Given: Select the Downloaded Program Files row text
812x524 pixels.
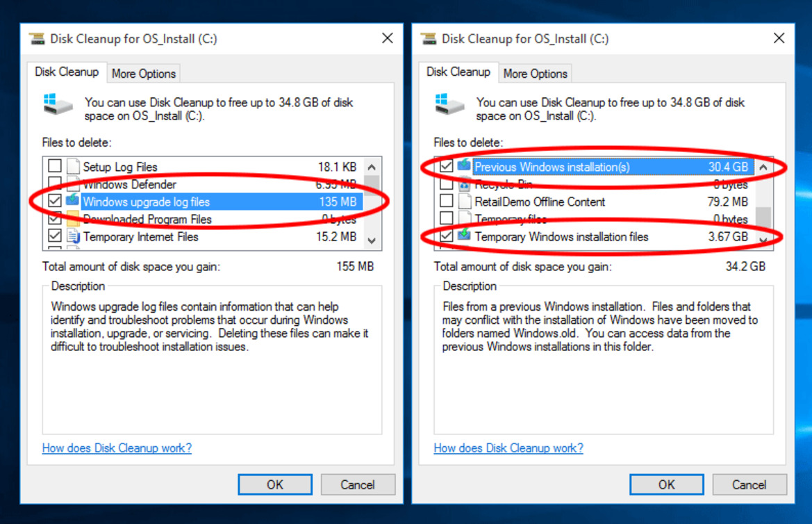Looking at the screenshot, I should click(x=147, y=219).
